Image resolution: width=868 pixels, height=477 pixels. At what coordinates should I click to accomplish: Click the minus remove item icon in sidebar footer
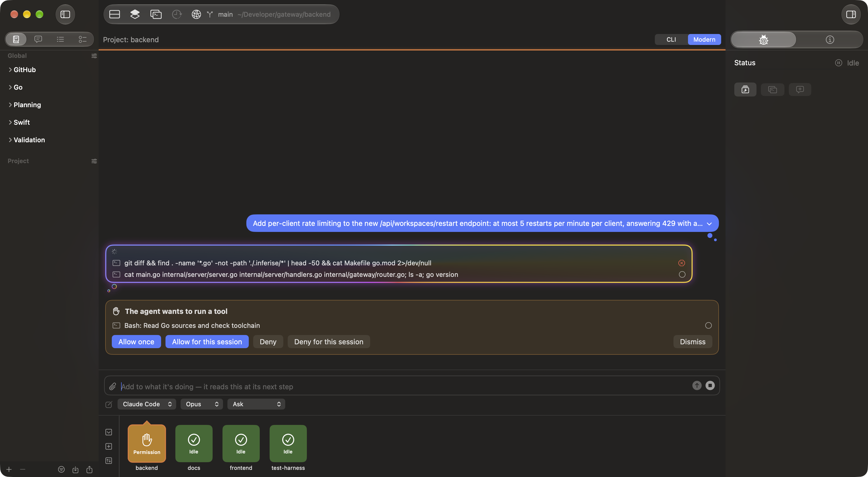22,470
